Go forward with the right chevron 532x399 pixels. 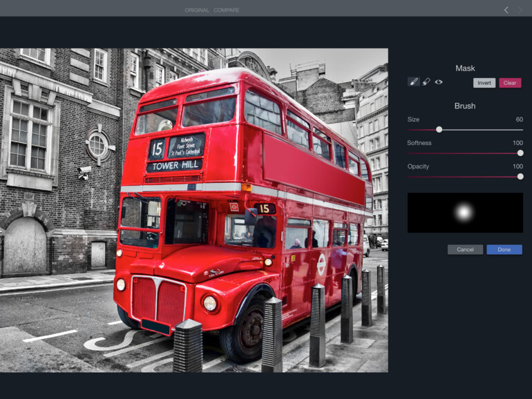(520, 10)
